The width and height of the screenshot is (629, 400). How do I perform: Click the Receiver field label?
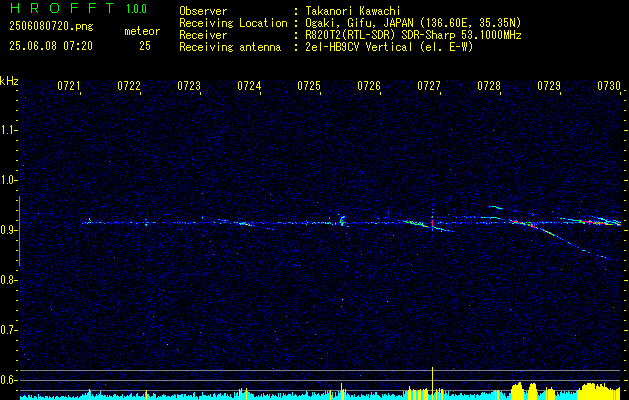[x=203, y=35]
